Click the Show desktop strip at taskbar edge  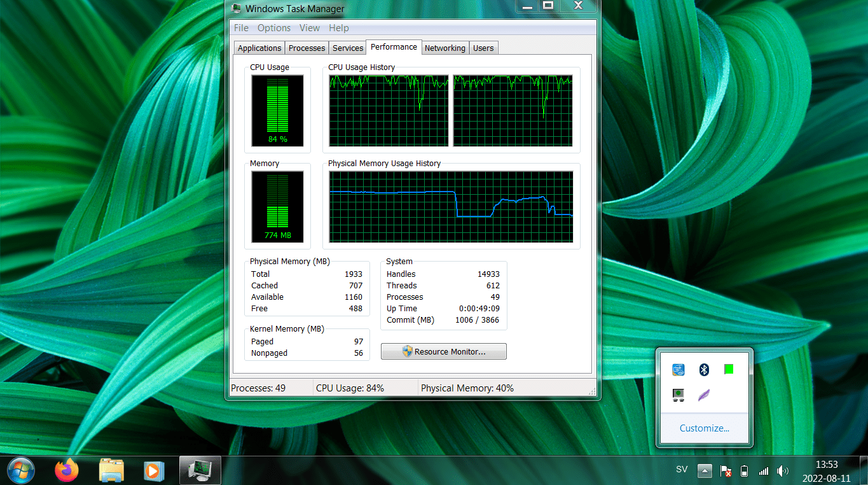[x=864, y=471]
